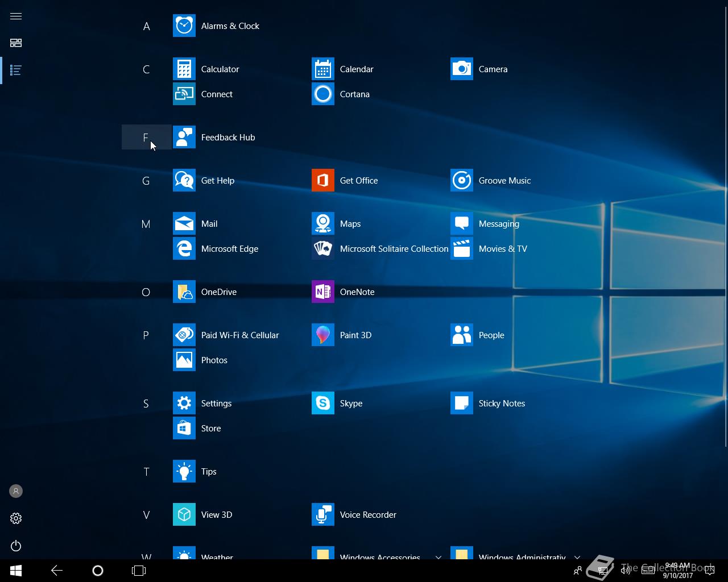Click the letter G group header
Image resolution: width=728 pixels, height=582 pixels.
[146, 181]
